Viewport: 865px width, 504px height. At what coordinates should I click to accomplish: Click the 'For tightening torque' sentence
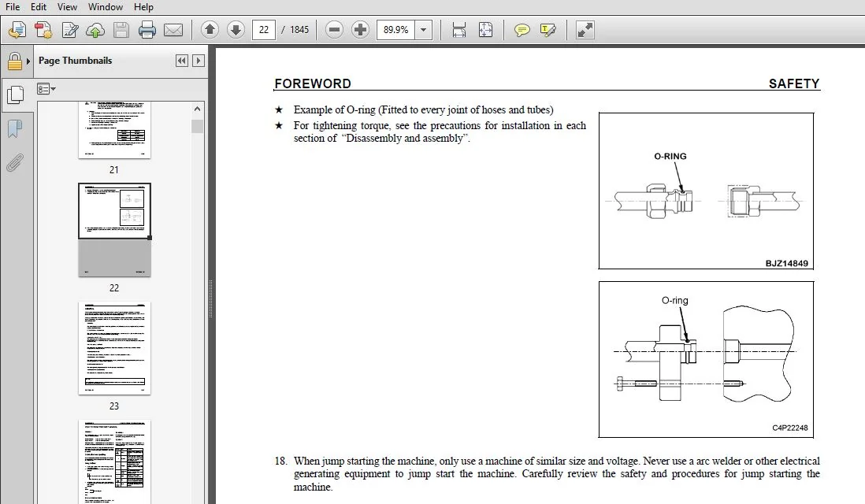tap(440, 132)
